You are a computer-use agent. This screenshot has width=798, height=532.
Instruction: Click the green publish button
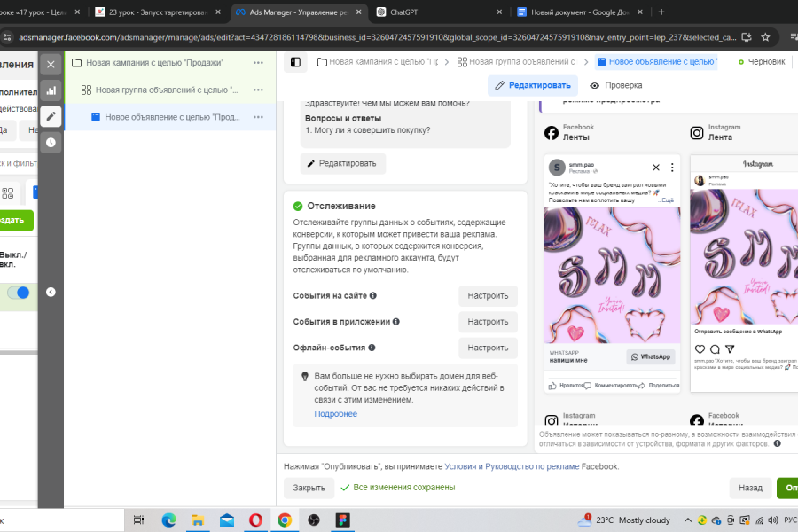tap(787, 488)
